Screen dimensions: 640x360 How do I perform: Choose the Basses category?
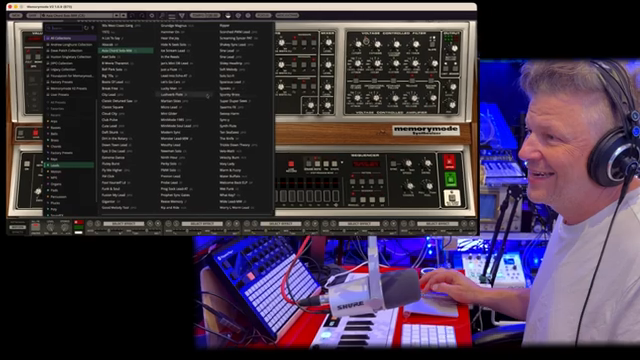56,127
